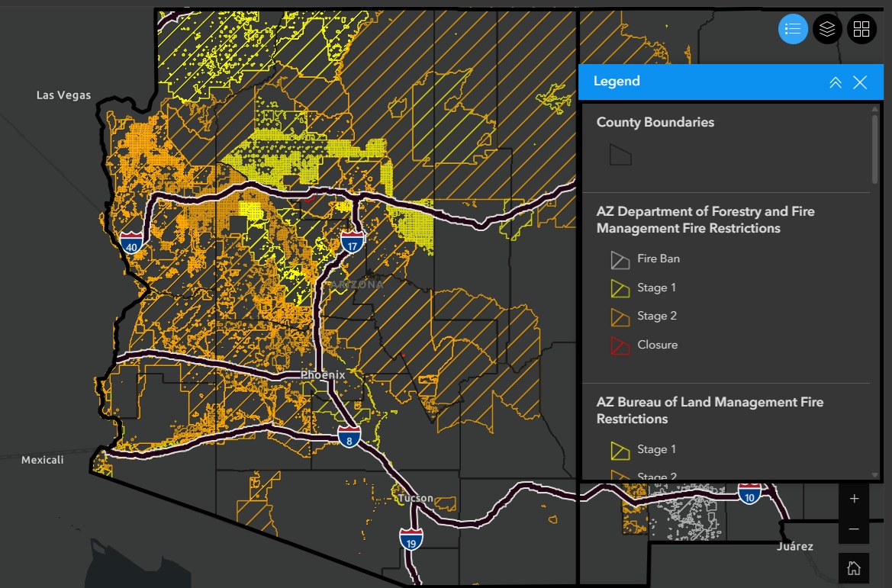Click the Mexicali map label

point(43,460)
